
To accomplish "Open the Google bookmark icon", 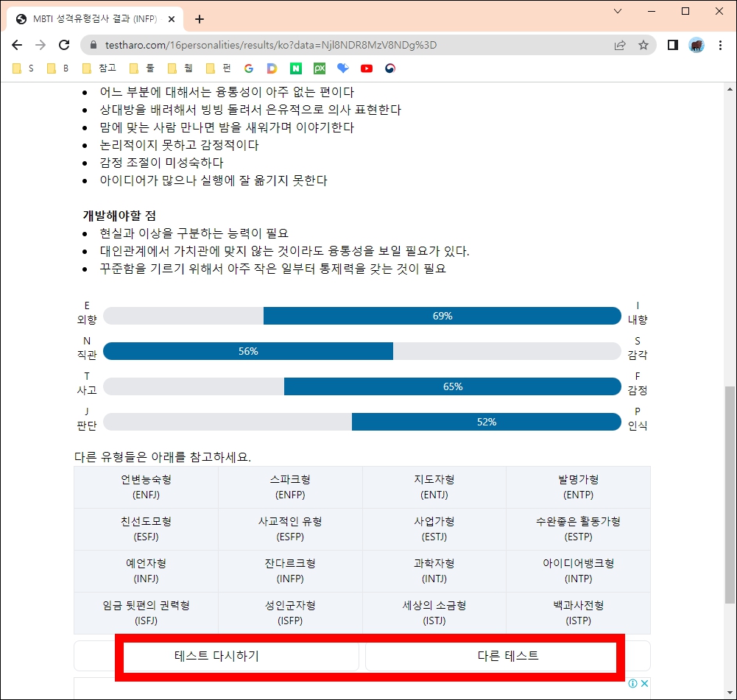I will point(249,68).
